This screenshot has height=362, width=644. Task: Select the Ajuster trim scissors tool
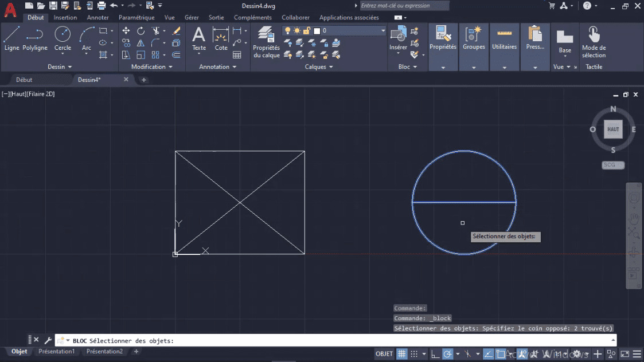[155, 31]
